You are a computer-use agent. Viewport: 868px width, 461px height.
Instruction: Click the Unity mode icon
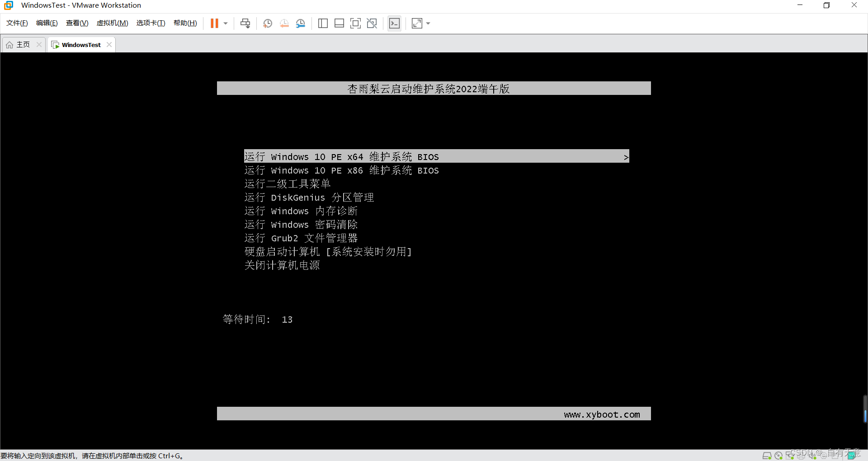click(x=372, y=23)
